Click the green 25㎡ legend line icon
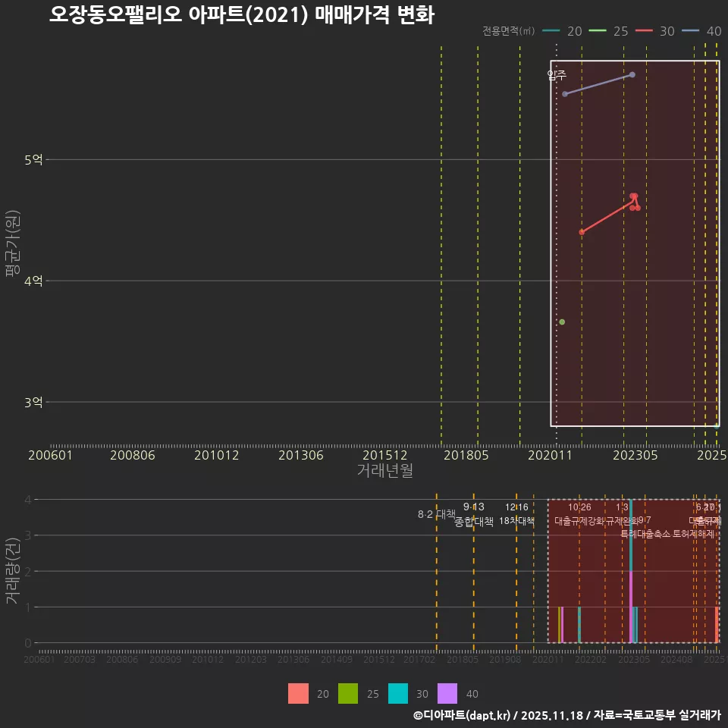Viewport: 728px width, 728px height. click(598, 31)
